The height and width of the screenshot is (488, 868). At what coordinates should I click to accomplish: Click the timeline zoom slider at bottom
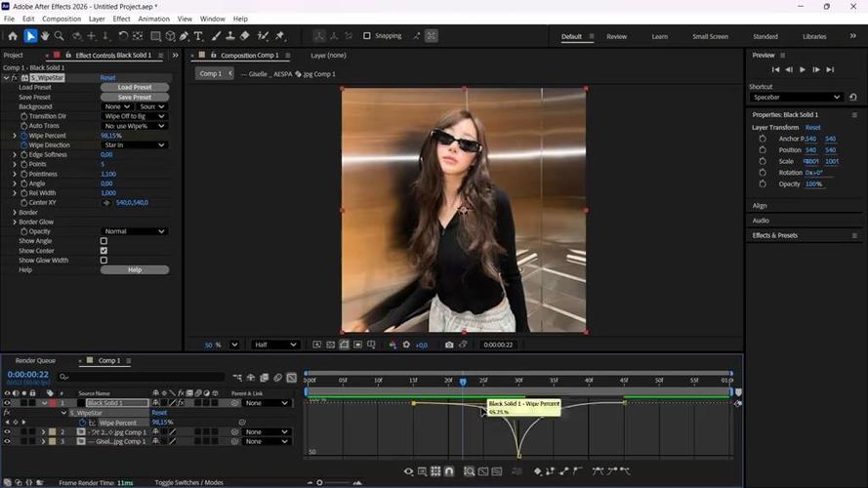point(334,482)
